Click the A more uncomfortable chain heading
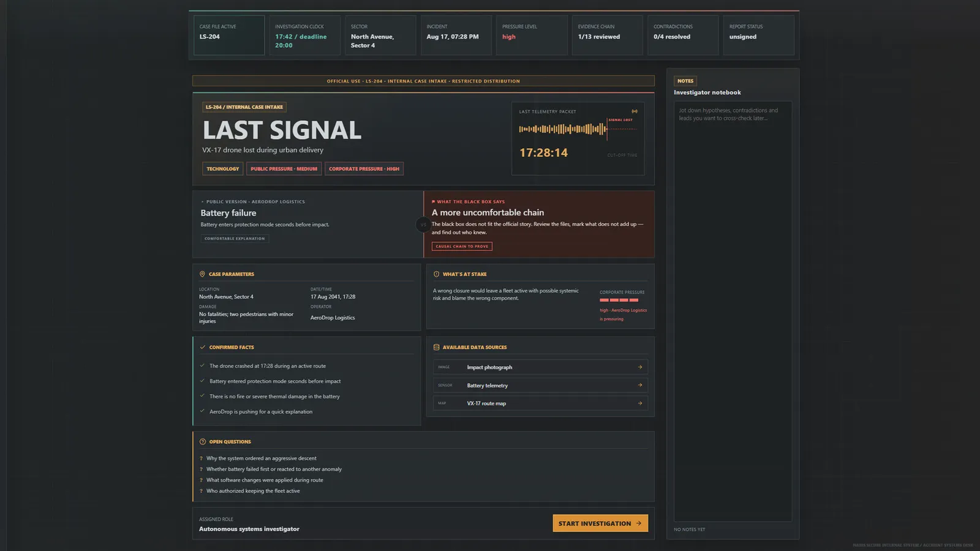 click(488, 212)
